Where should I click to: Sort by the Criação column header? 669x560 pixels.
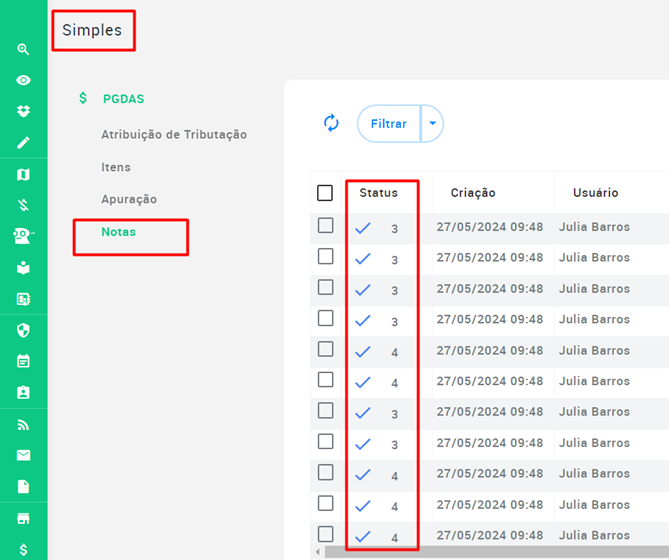(x=473, y=193)
